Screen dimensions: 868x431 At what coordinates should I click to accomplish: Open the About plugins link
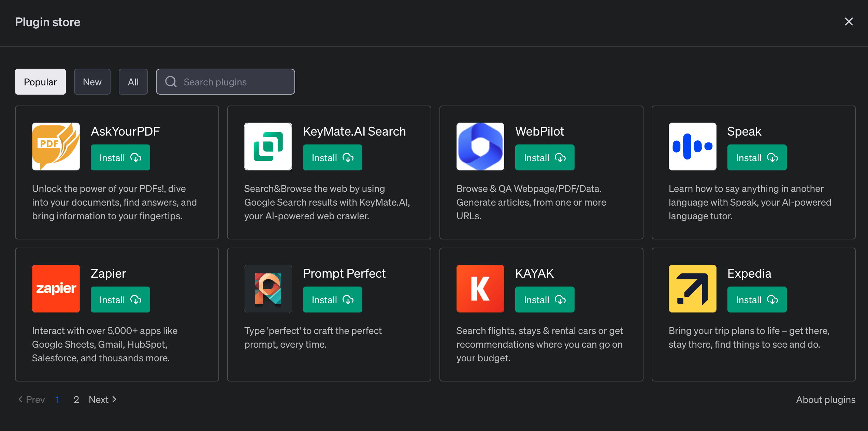(x=826, y=400)
